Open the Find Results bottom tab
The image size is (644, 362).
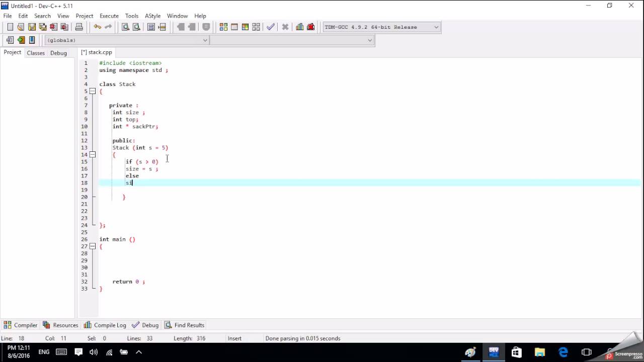coord(185,325)
